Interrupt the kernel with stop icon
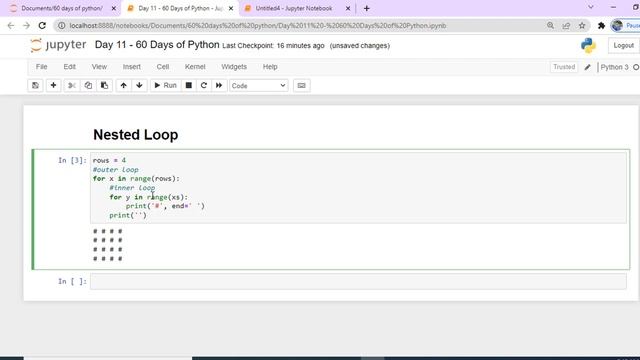This screenshot has width=640, height=360. pyautogui.click(x=189, y=85)
